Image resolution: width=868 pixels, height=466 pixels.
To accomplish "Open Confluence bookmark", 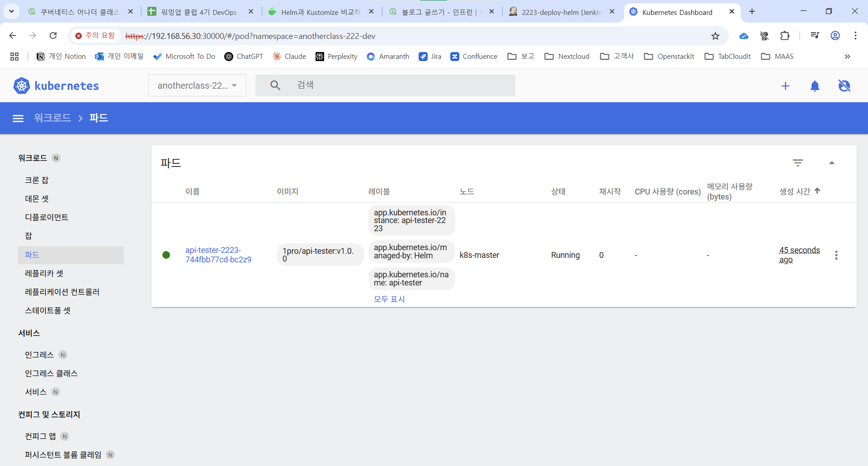I will (x=474, y=57).
